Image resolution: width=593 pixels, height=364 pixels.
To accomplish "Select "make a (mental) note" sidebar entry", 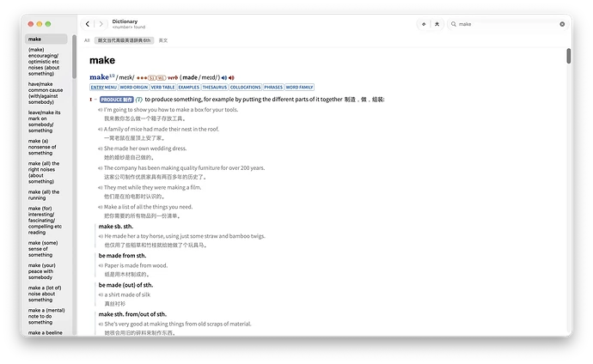I will tap(46, 316).
